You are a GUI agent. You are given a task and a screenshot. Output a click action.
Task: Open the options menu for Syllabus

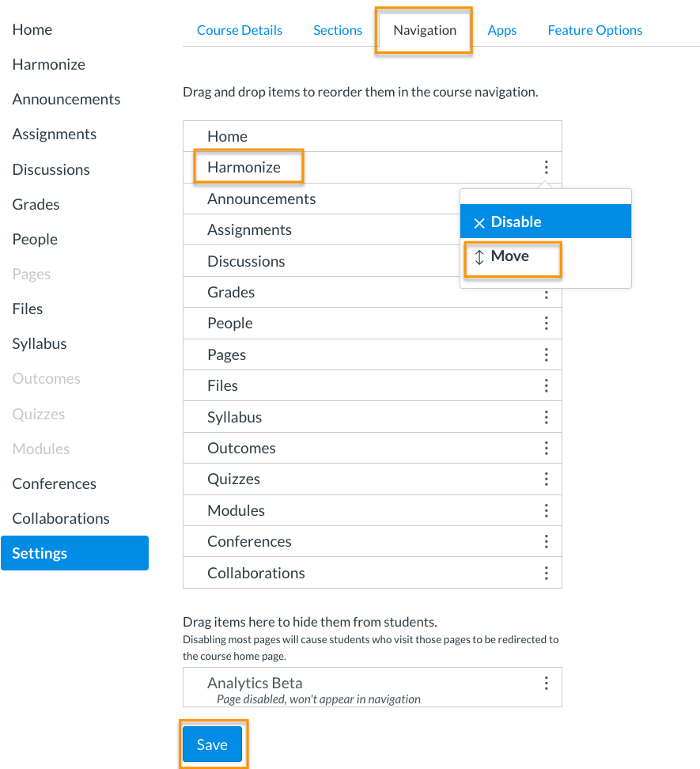[547, 417]
